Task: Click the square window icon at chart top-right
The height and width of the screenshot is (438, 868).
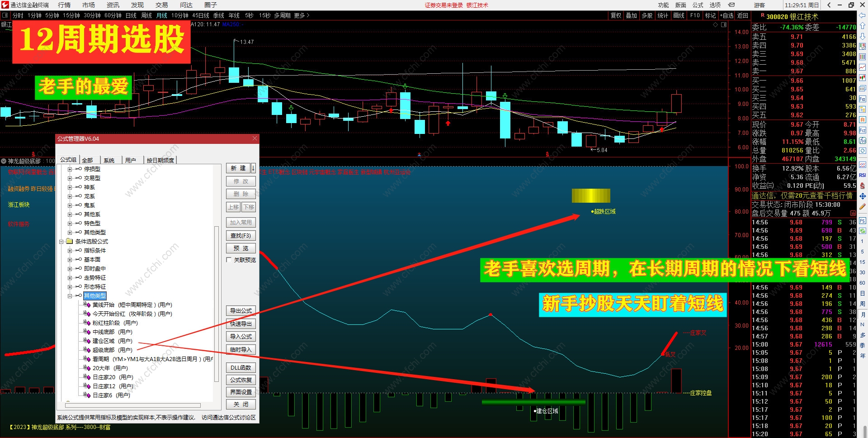Action: pyautogui.click(x=724, y=25)
